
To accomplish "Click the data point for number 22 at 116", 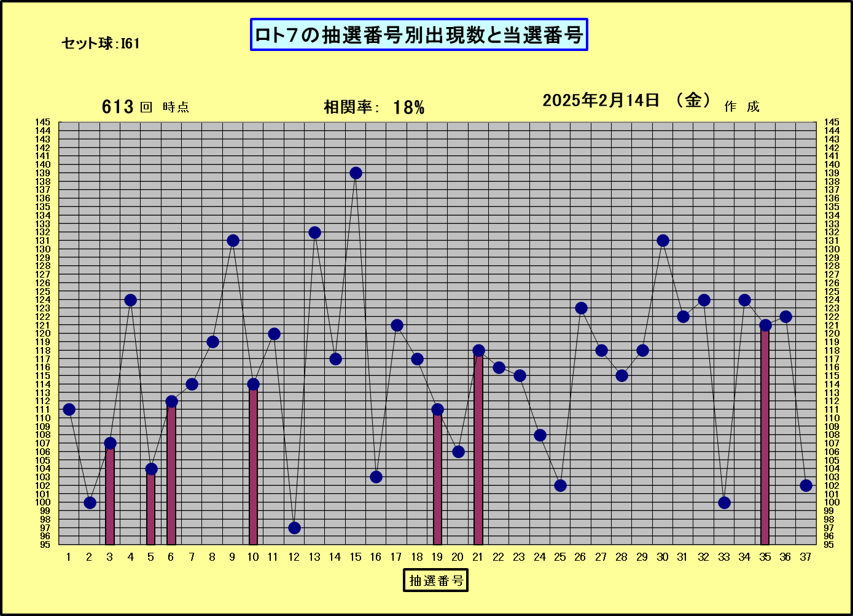I will (x=499, y=367).
